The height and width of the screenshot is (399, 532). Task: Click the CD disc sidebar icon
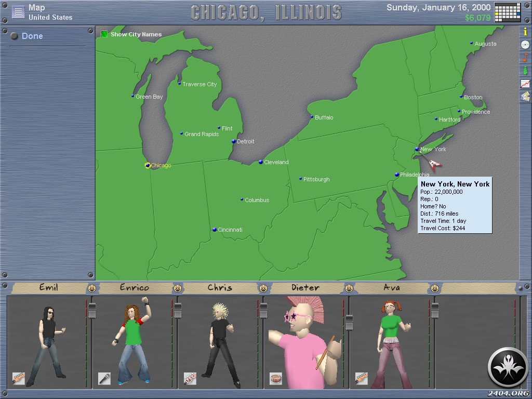click(525, 45)
